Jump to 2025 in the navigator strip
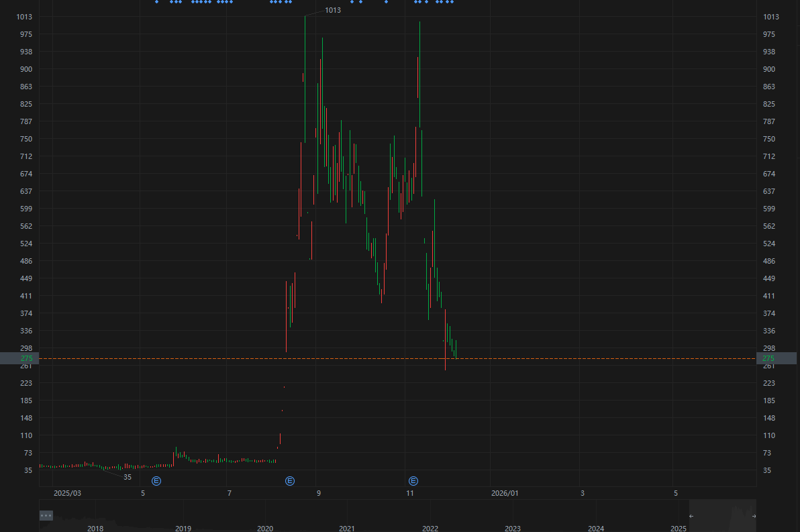 678,529
